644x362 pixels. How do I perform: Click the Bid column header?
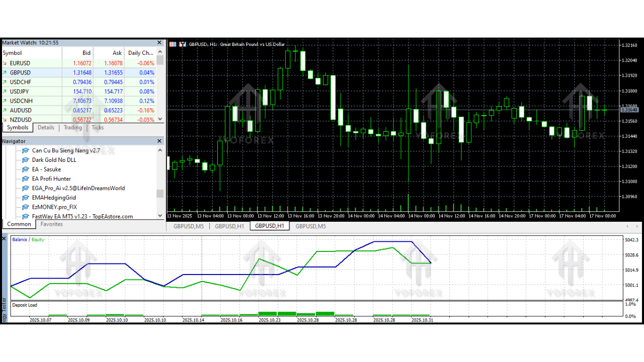click(86, 53)
